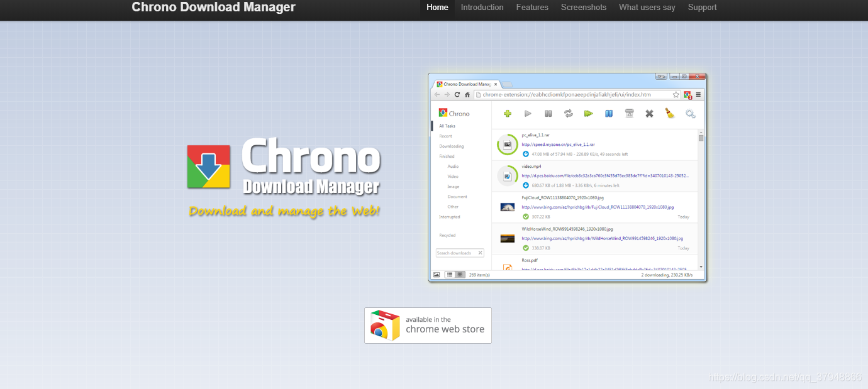Viewport: 868px width, 389px height.
Task: Switch to the list view toggle
Action: (x=450, y=275)
